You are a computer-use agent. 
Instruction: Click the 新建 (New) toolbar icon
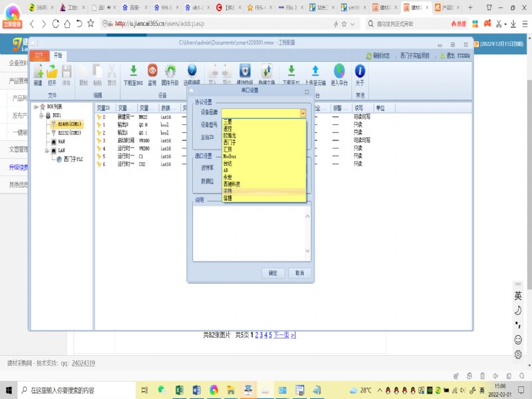(x=38, y=72)
